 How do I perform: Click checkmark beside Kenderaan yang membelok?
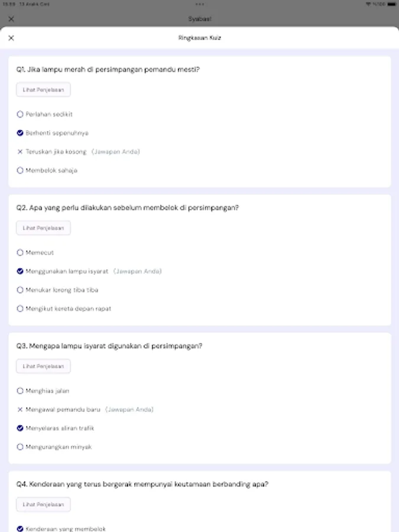(x=19, y=527)
